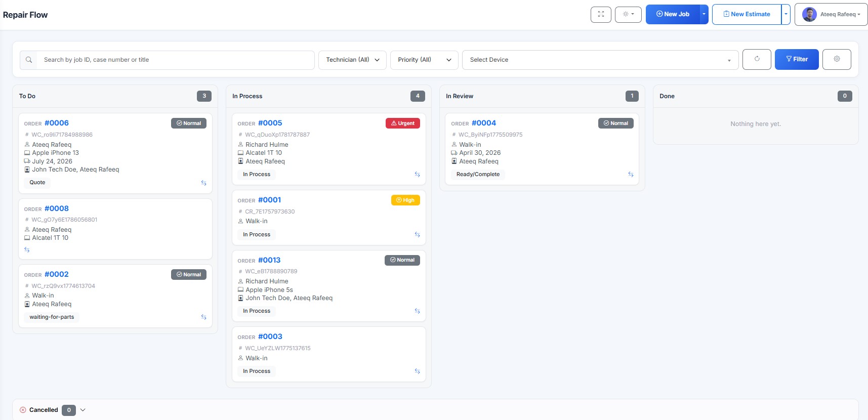868x420 pixels.
Task: Click the waiting-for-parts status tag
Action: (x=52, y=317)
